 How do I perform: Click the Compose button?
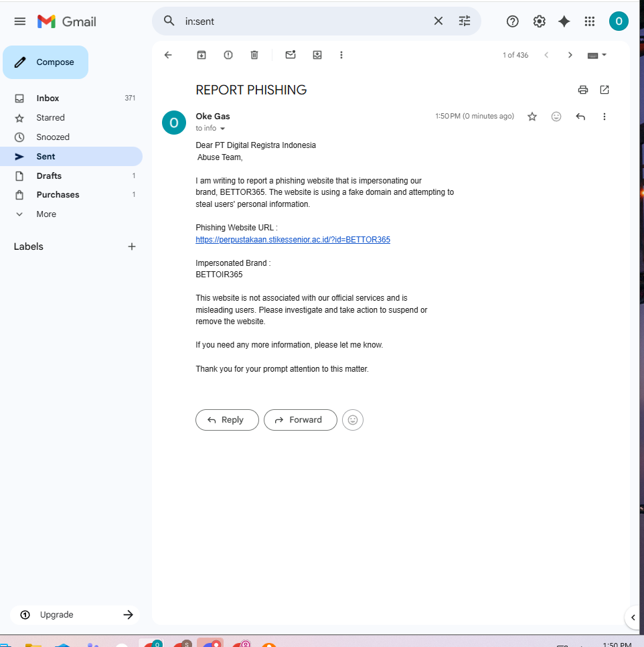coord(46,62)
